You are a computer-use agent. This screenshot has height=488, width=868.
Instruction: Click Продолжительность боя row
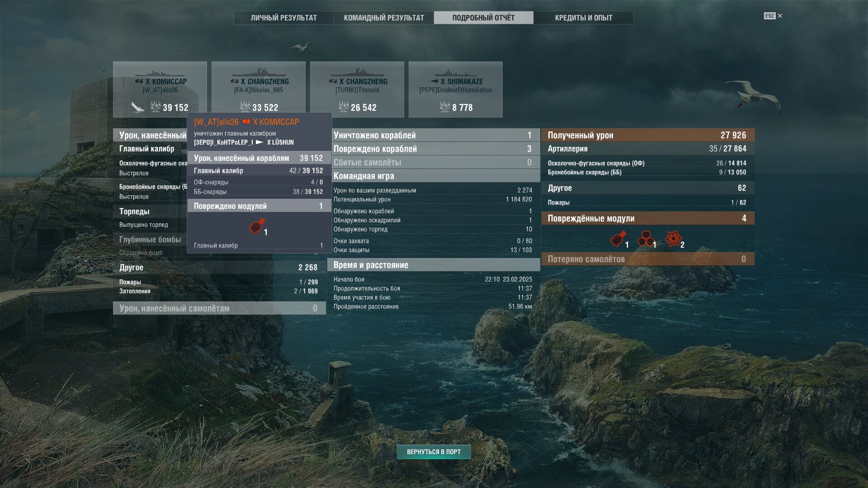point(433,288)
